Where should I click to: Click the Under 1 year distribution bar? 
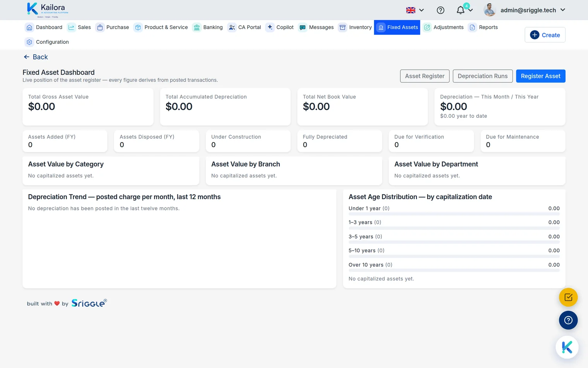[x=454, y=214]
